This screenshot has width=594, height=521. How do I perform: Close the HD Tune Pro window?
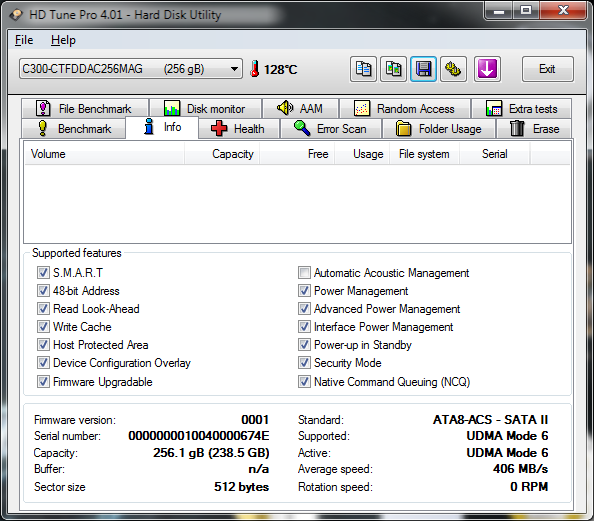pos(563,11)
